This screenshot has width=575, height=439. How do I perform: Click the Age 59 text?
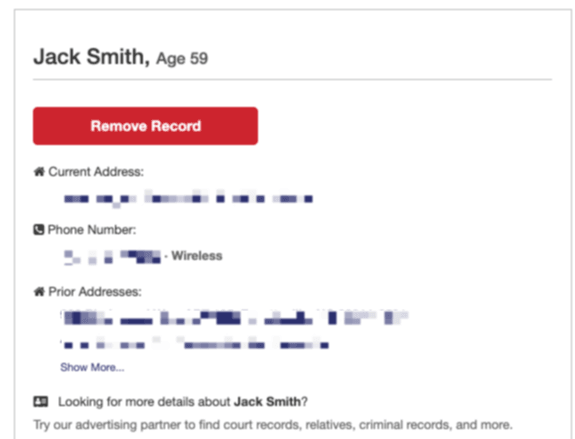pos(182,58)
